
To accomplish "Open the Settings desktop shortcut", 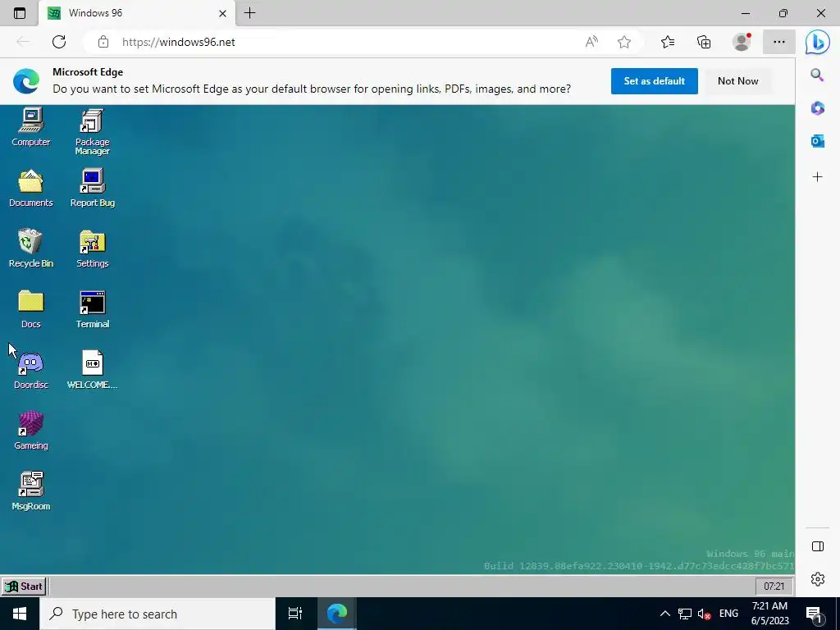I will pyautogui.click(x=92, y=248).
